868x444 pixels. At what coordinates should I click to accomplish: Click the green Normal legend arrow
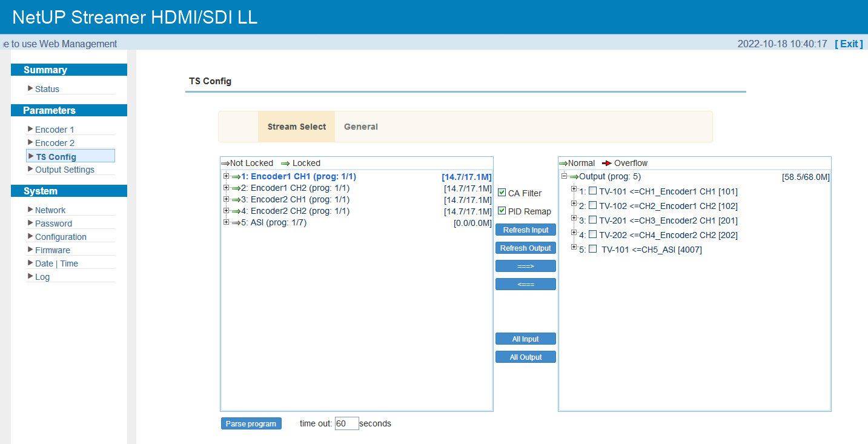tap(563, 164)
